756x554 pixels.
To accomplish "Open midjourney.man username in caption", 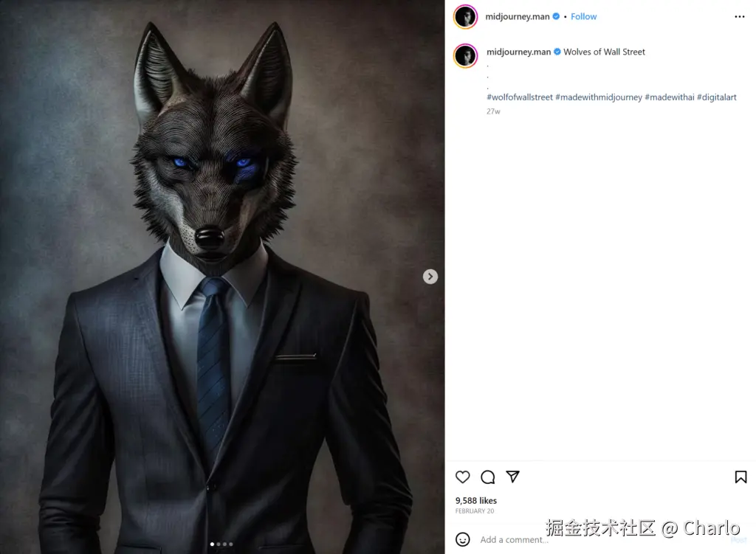I will point(519,52).
